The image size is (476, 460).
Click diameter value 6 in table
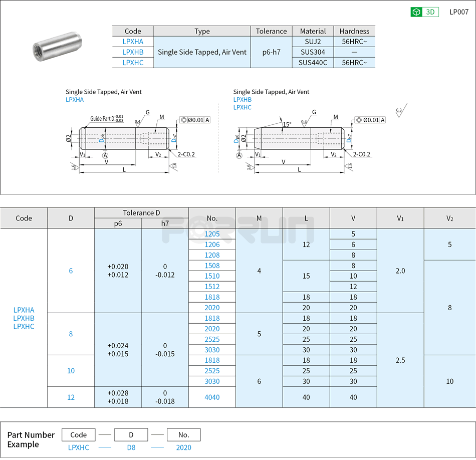pos(71,271)
